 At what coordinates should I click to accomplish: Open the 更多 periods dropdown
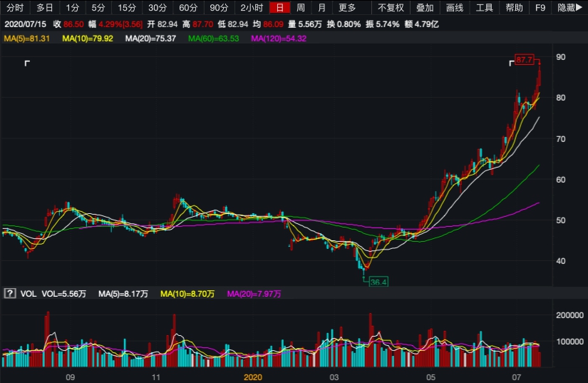point(347,8)
